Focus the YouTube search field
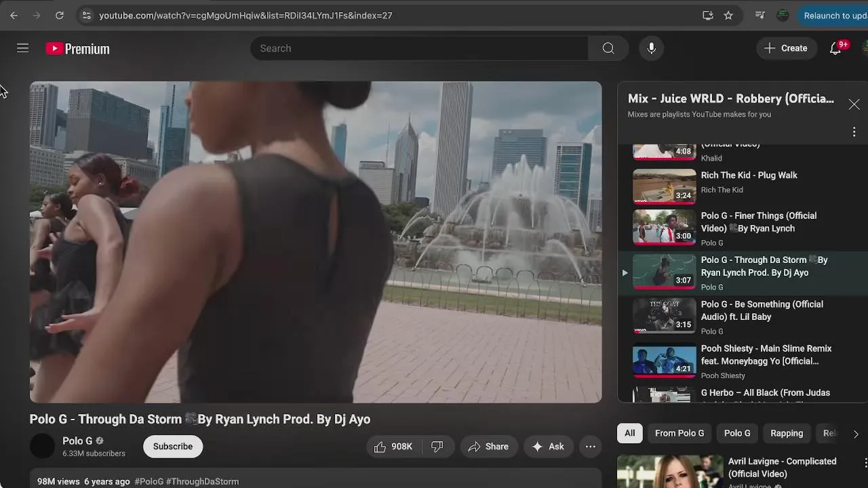The width and height of the screenshot is (868, 488). click(420, 48)
